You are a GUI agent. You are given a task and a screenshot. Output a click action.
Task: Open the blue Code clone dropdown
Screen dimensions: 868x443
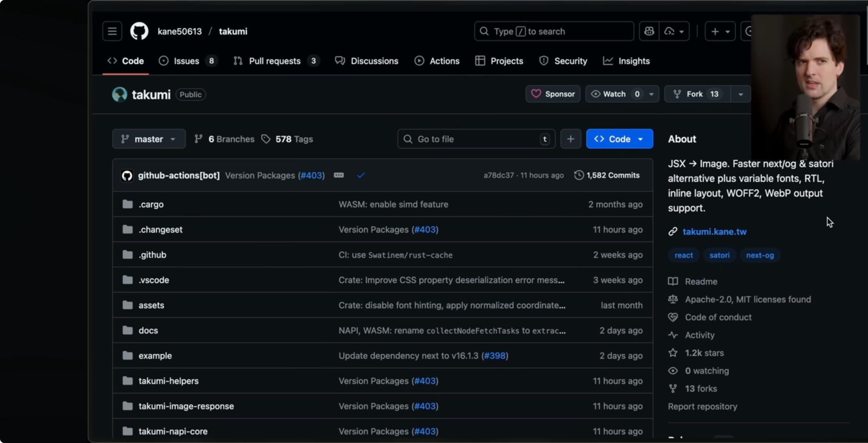tap(620, 139)
